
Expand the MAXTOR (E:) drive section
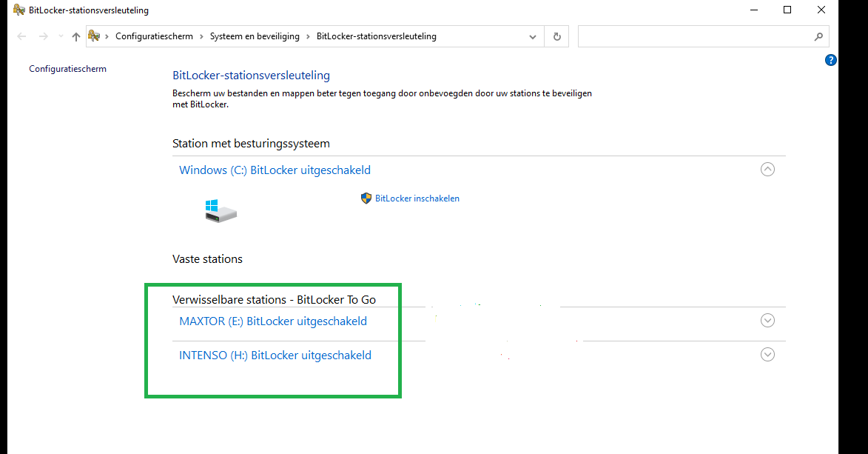coord(767,321)
